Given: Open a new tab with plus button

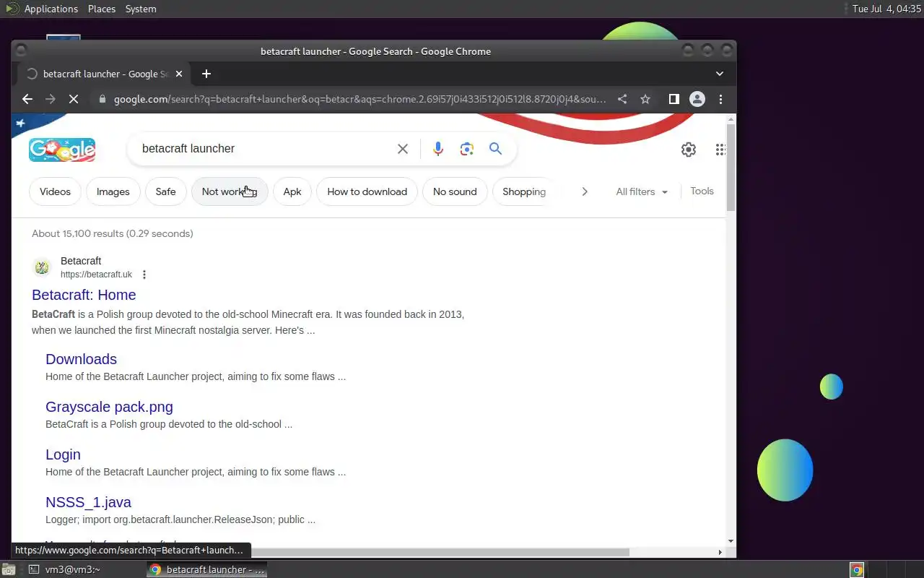Looking at the screenshot, I should click(x=206, y=74).
